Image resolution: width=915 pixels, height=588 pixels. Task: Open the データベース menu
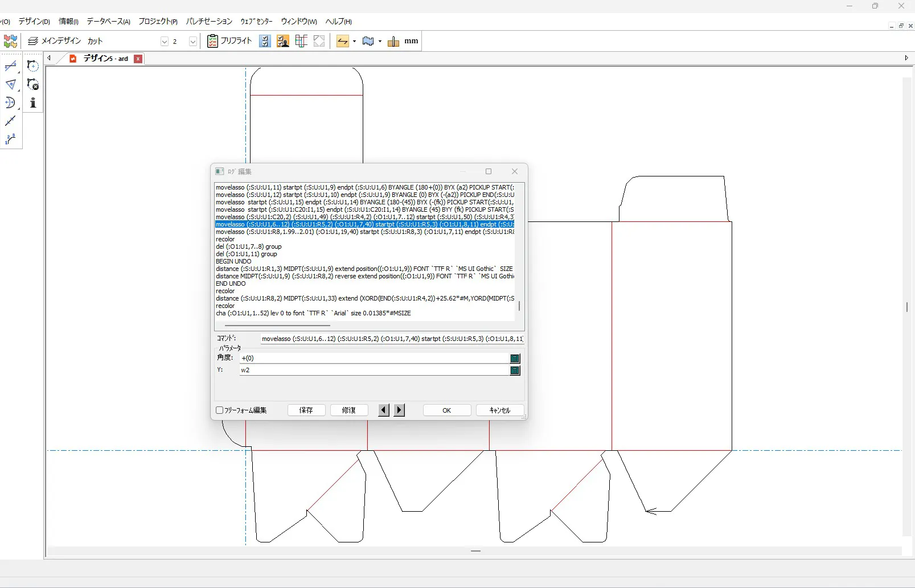tap(108, 22)
